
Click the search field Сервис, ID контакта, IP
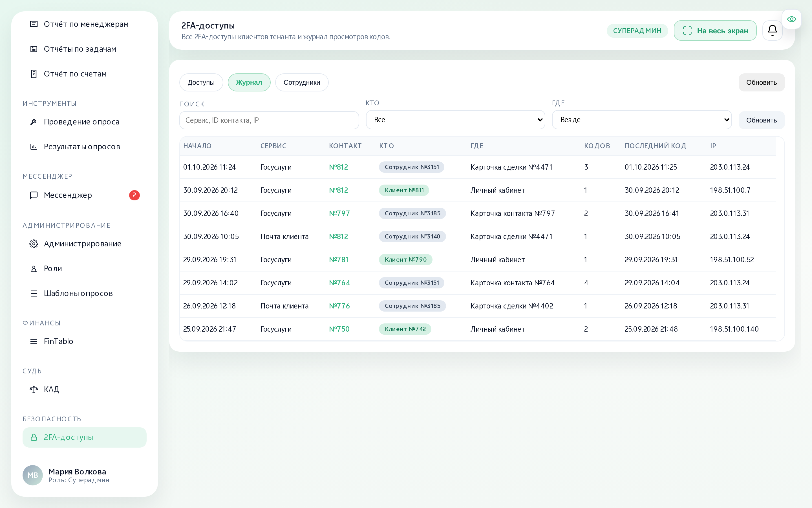269,120
